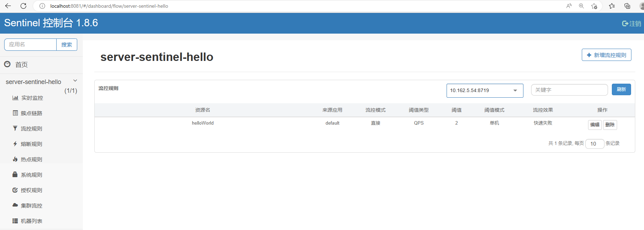Screen dimensions: 644x230
Task: Click the check-mark authorization rules icon
Action: tap(15, 190)
